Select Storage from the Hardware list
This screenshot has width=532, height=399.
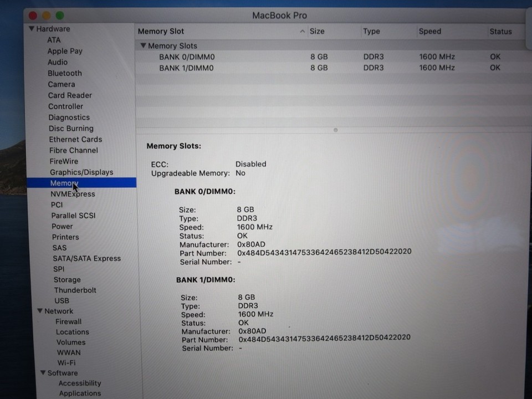[x=66, y=280]
